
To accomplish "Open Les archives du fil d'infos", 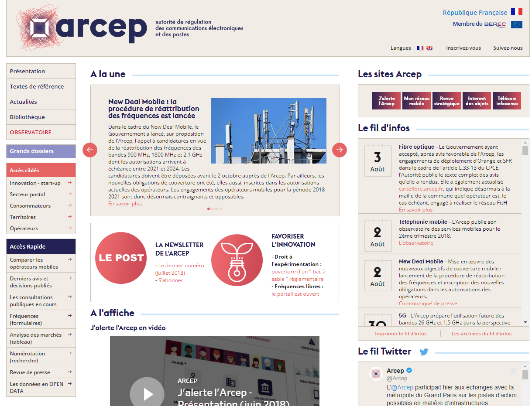I will coord(481,334).
